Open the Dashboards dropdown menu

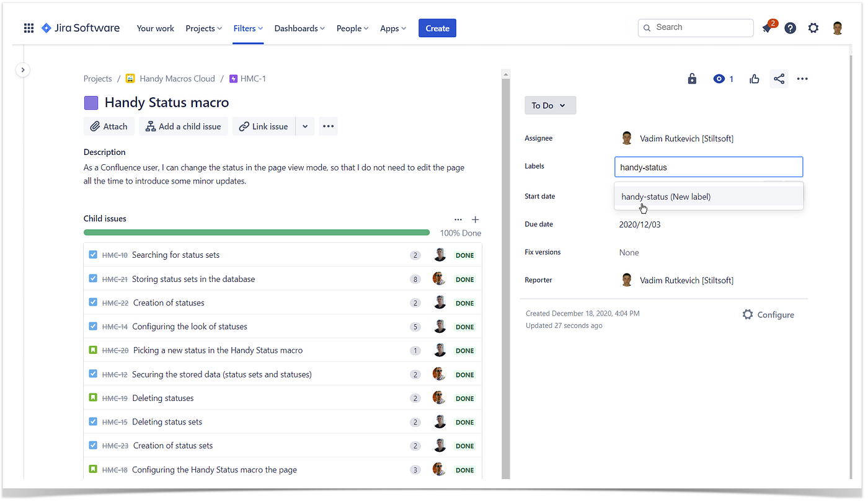point(299,29)
